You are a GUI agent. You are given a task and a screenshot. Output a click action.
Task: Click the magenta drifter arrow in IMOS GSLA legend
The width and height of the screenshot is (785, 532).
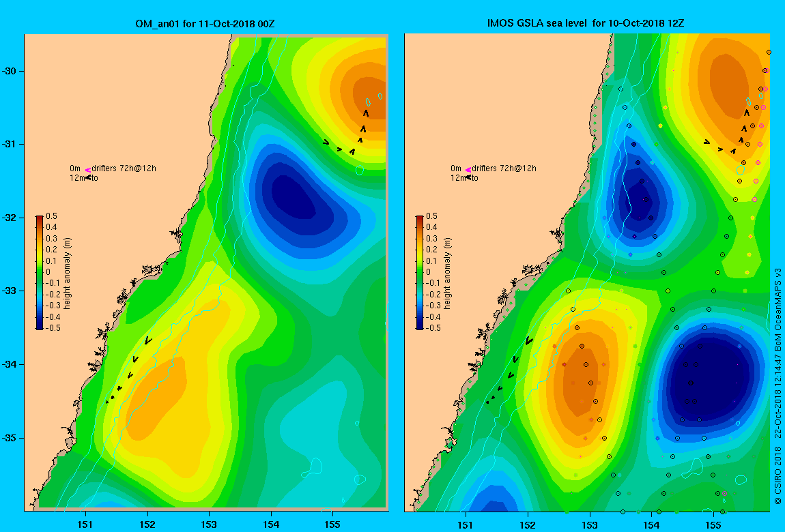468,170
